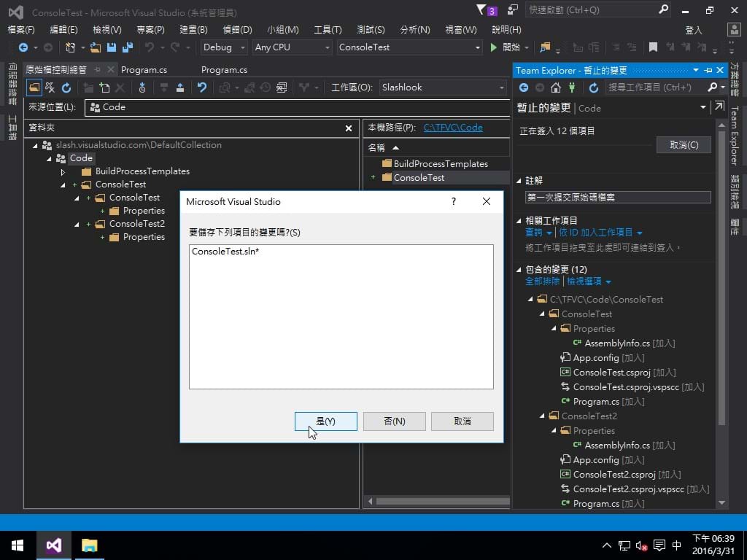Click the Save All toolbar icon
Image resolution: width=747 pixels, height=560 pixels.
click(128, 47)
